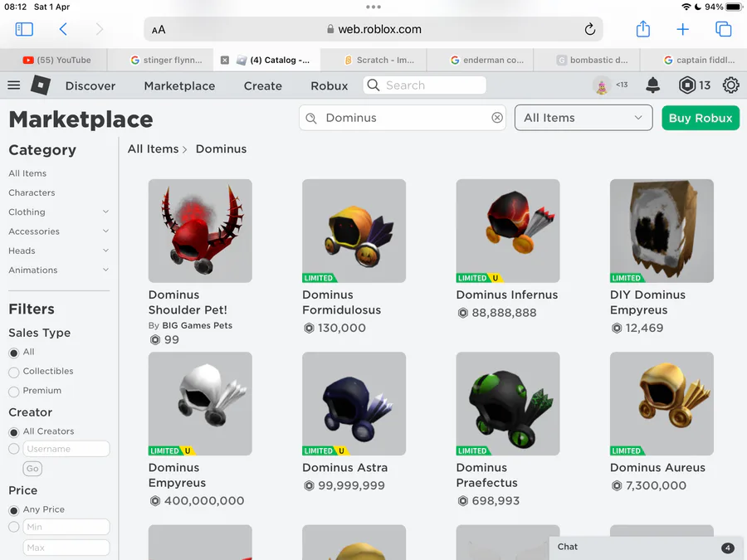Viewport: 747px width, 560px height.
Task: Select the Collectibles radio button
Action: (x=14, y=373)
